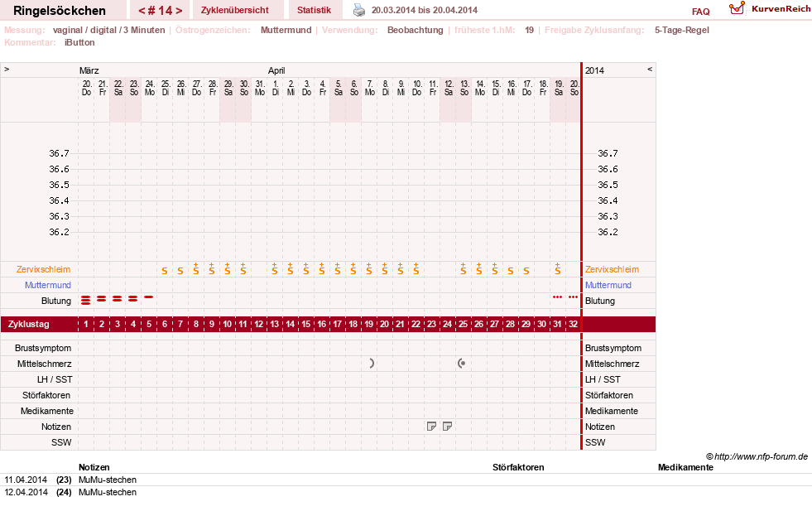Image resolution: width=812 pixels, height=516 pixels.
Task: Click the Ringelsöckchen profile title
Action: point(60,11)
